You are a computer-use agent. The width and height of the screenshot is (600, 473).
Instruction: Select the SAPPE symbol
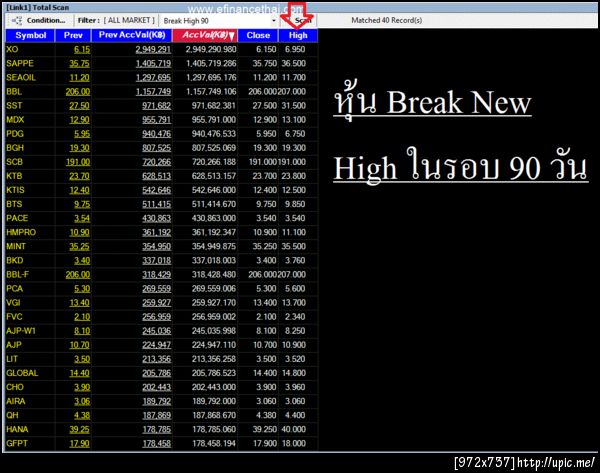tap(20, 64)
